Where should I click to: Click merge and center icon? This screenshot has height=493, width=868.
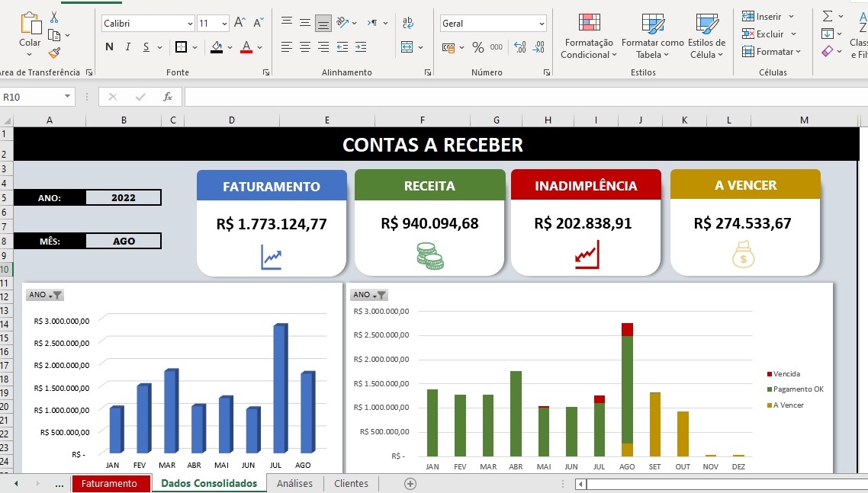[407, 47]
